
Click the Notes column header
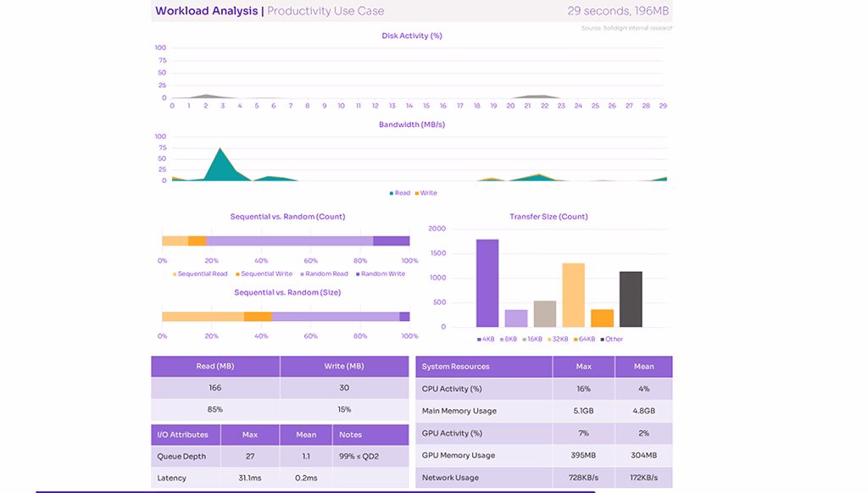point(370,435)
